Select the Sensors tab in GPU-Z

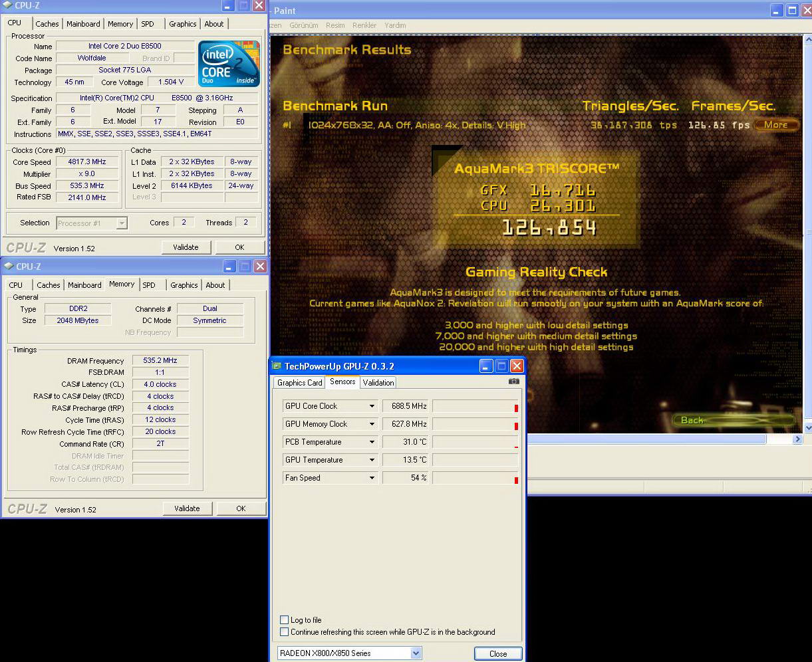click(x=342, y=382)
